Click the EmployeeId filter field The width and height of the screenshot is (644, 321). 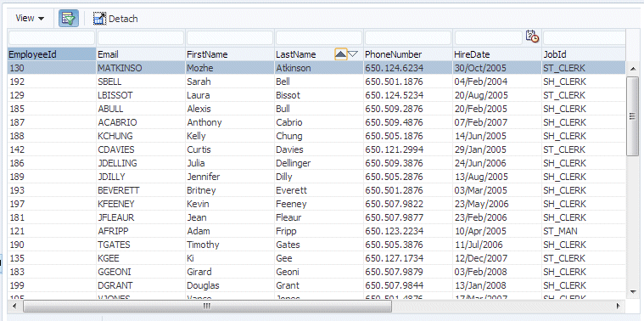point(52,38)
